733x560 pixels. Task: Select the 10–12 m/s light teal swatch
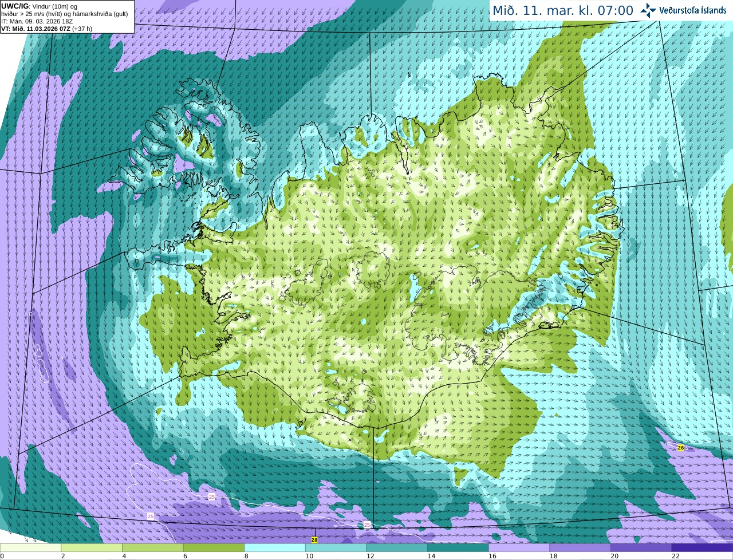336,547
